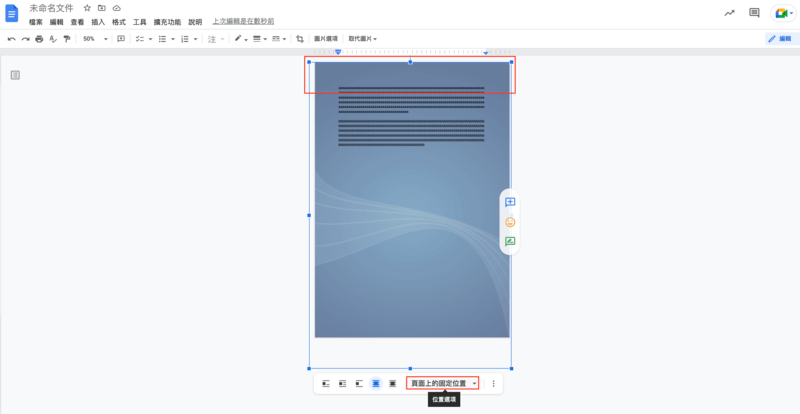The image size is (800, 414).
Task: Open more image options (three dots)
Action: [x=493, y=384]
